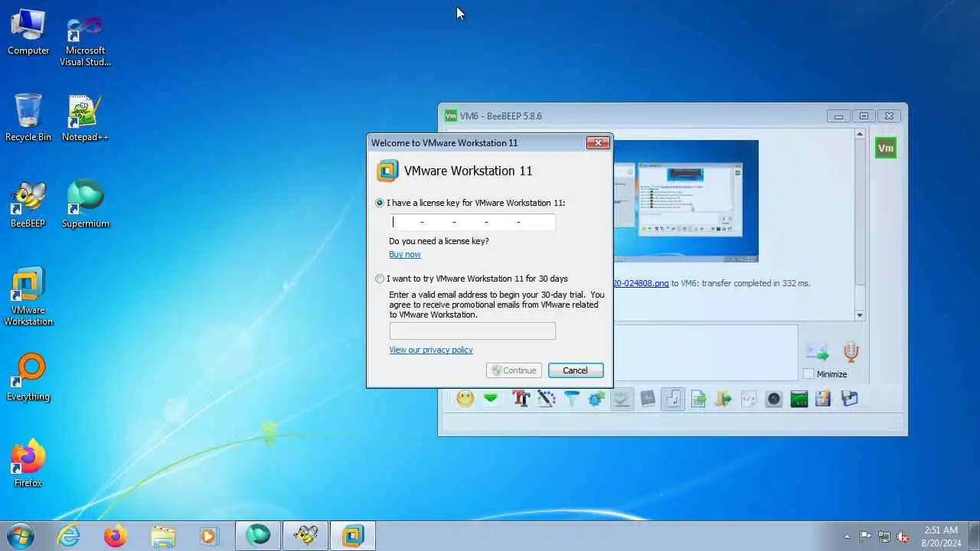Select the Recycle Bin icon
980x551 pixels.
point(28,118)
